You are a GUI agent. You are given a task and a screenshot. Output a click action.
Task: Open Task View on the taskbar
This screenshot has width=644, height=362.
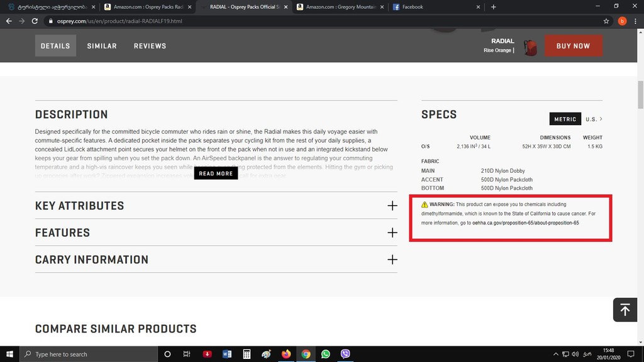187,354
